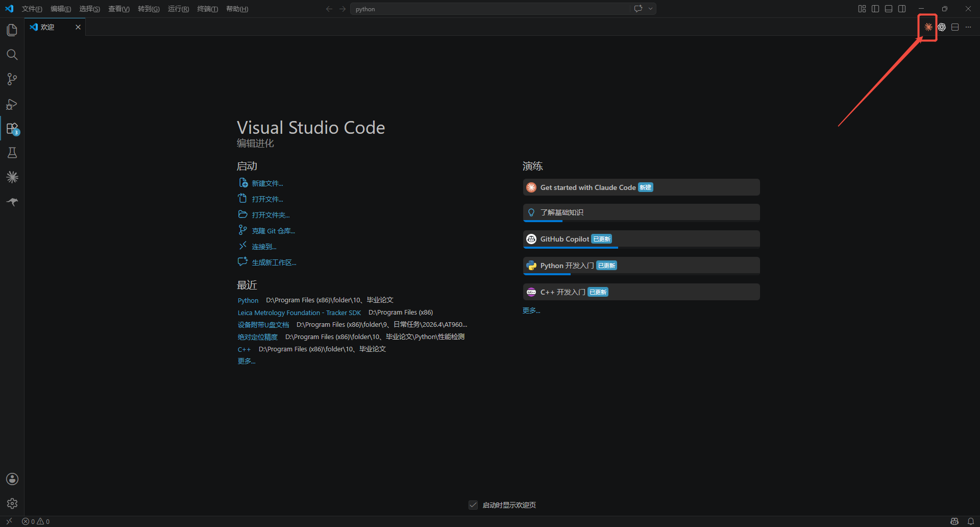
Task: Open Get started with Claude Code walkthrough
Action: 642,187
